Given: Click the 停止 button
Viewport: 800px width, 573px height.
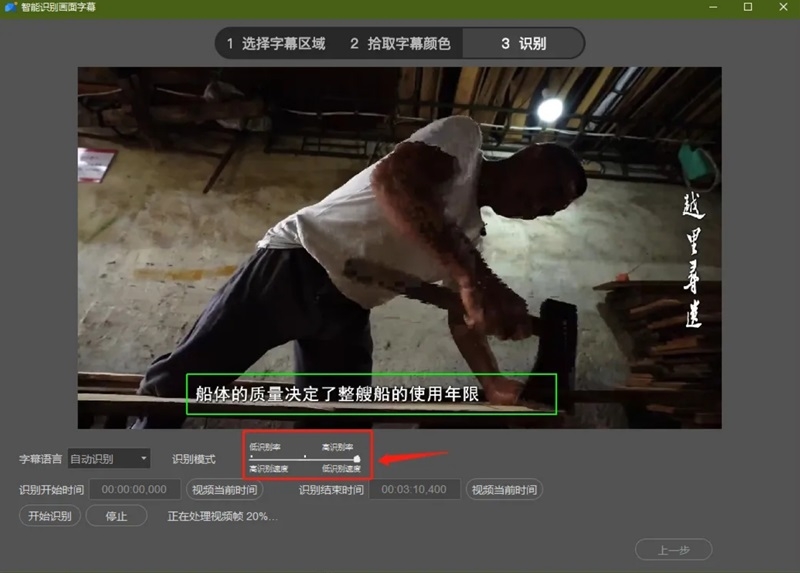Looking at the screenshot, I should (x=116, y=516).
